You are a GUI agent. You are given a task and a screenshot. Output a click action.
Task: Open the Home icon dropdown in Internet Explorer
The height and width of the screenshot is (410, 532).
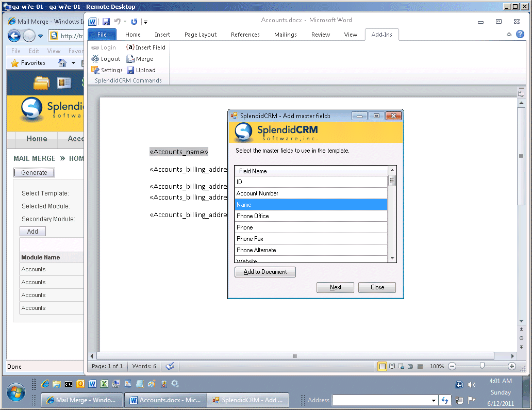(x=73, y=63)
